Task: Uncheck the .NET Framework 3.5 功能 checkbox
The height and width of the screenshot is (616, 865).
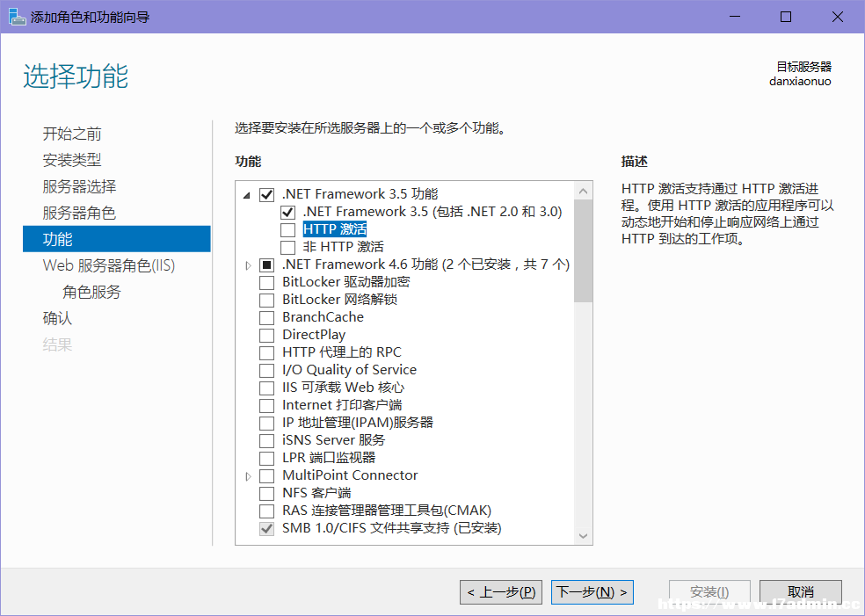Action: point(267,195)
